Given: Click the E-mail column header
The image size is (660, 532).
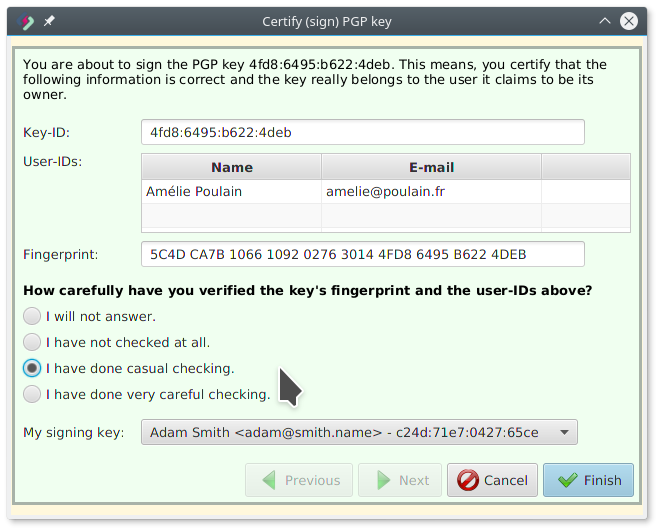Looking at the screenshot, I should 431,167.
